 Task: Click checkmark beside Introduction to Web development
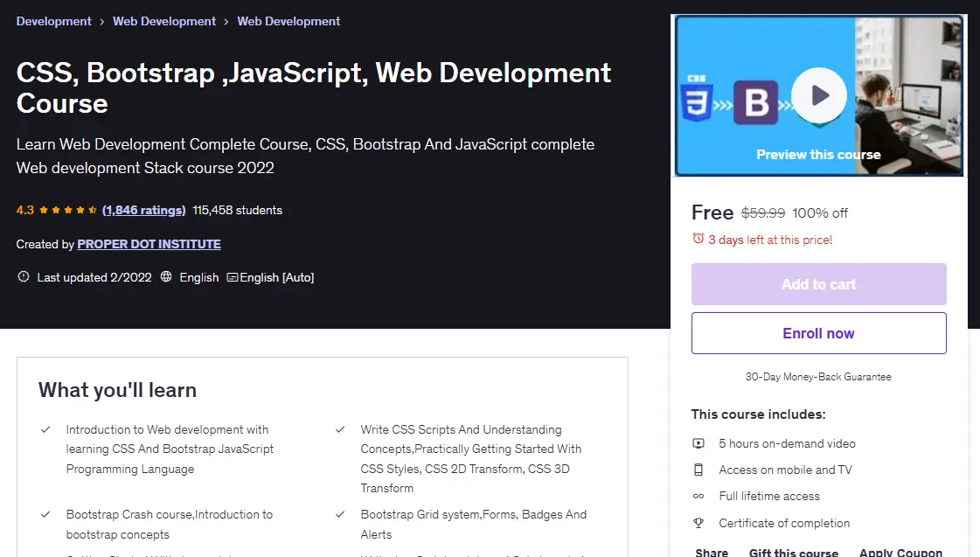click(45, 429)
